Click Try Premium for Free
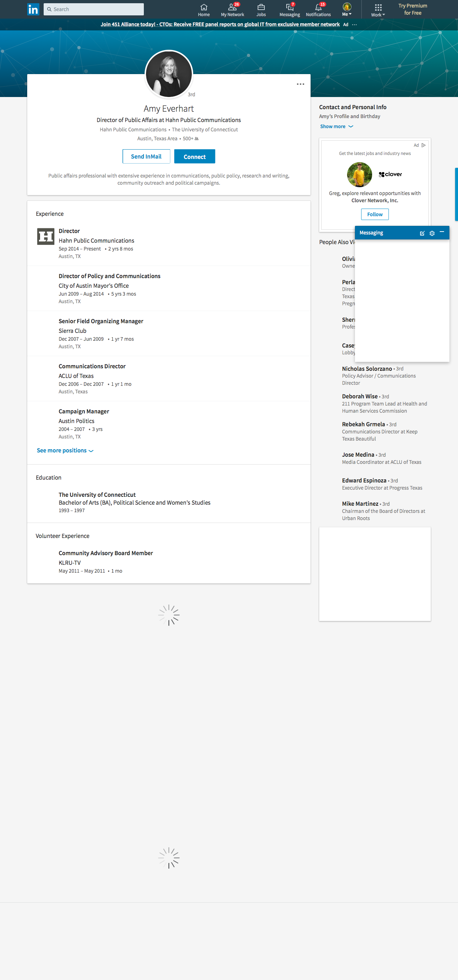This screenshot has width=458, height=980. 412,9
